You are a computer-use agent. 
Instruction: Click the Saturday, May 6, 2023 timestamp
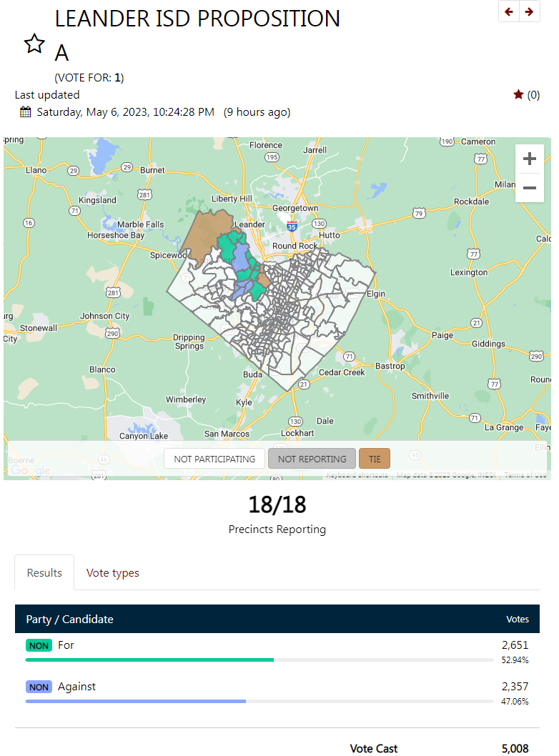click(x=125, y=112)
